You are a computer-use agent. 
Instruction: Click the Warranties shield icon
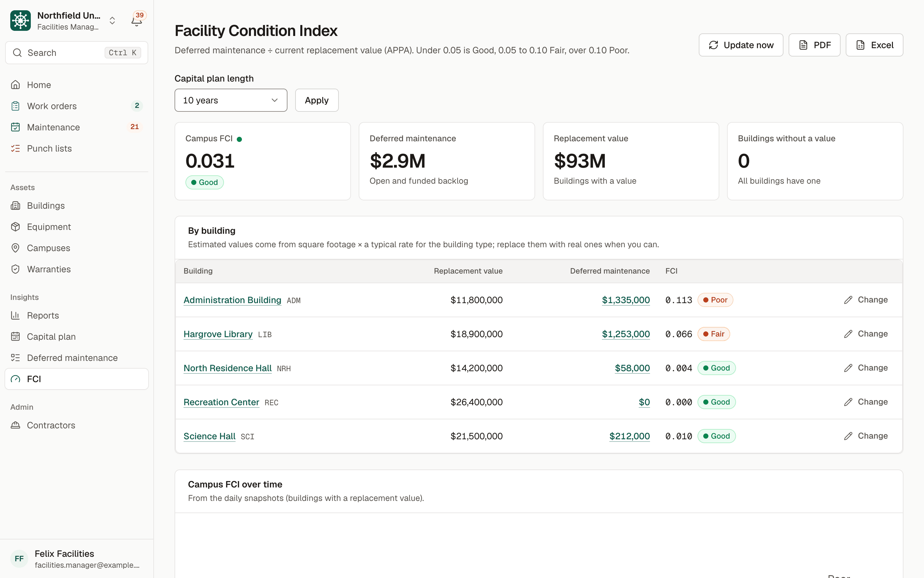click(15, 269)
